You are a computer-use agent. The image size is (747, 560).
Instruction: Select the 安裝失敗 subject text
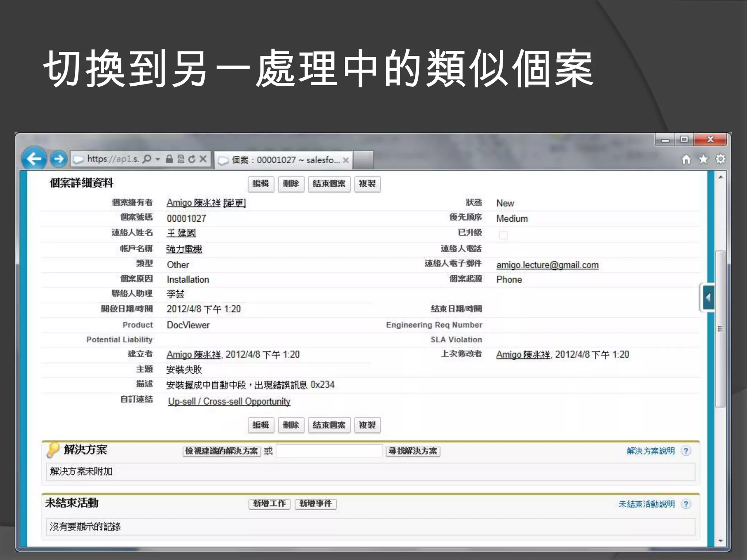click(x=184, y=370)
